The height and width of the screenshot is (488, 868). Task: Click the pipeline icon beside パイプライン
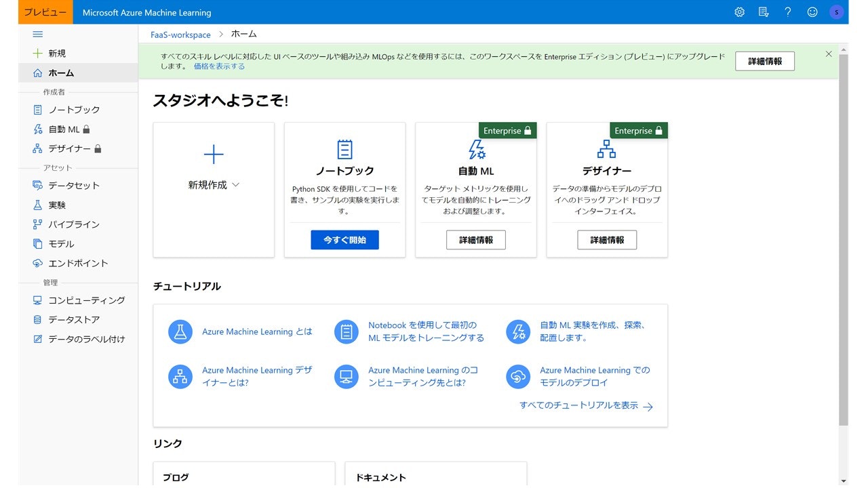coord(38,224)
